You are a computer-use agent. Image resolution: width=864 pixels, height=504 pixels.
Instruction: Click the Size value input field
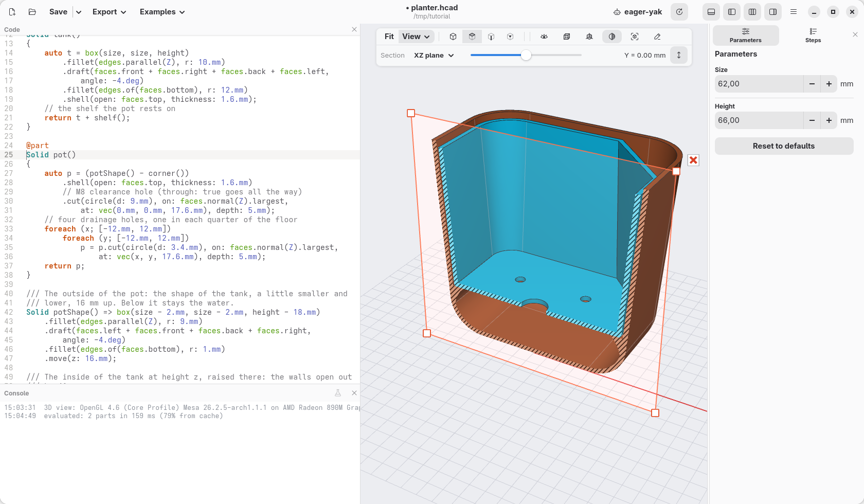759,84
